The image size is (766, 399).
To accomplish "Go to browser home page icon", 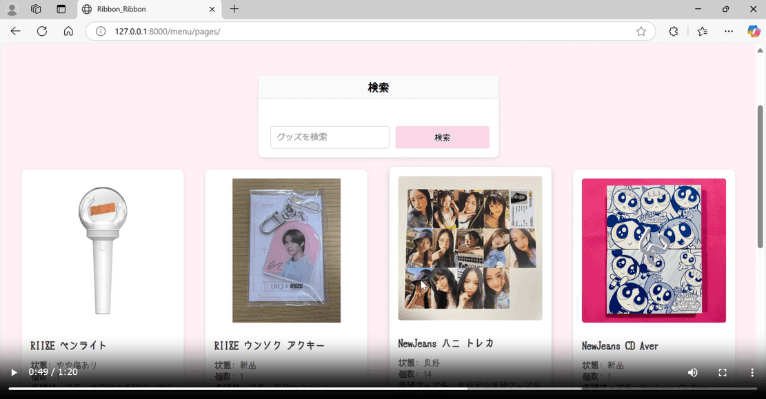I will (68, 31).
